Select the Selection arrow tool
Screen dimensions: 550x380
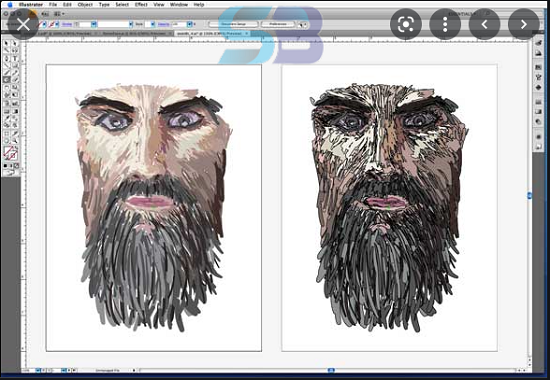tap(6, 44)
